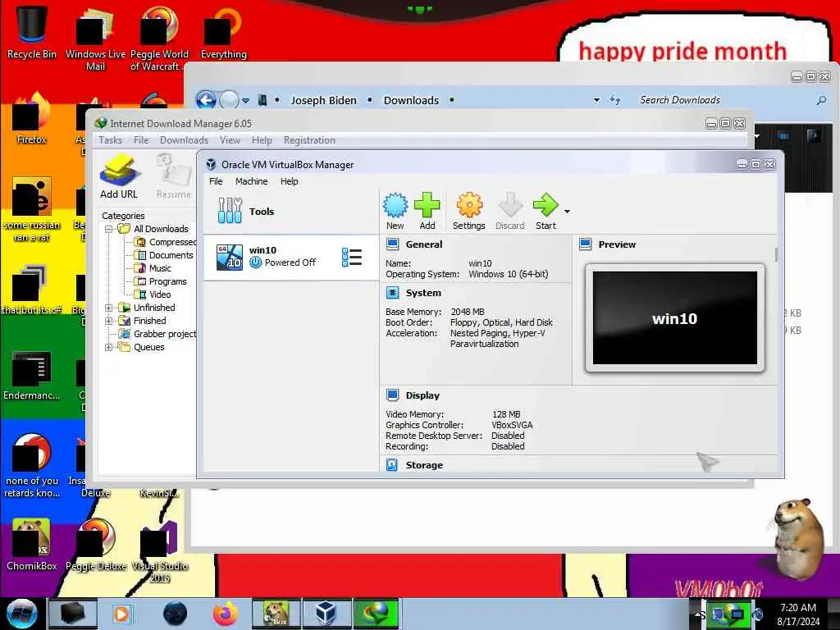The height and width of the screenshot is (630, 840).
Task: Open the VirtualBox Machine menu
Action: (251, 181)
